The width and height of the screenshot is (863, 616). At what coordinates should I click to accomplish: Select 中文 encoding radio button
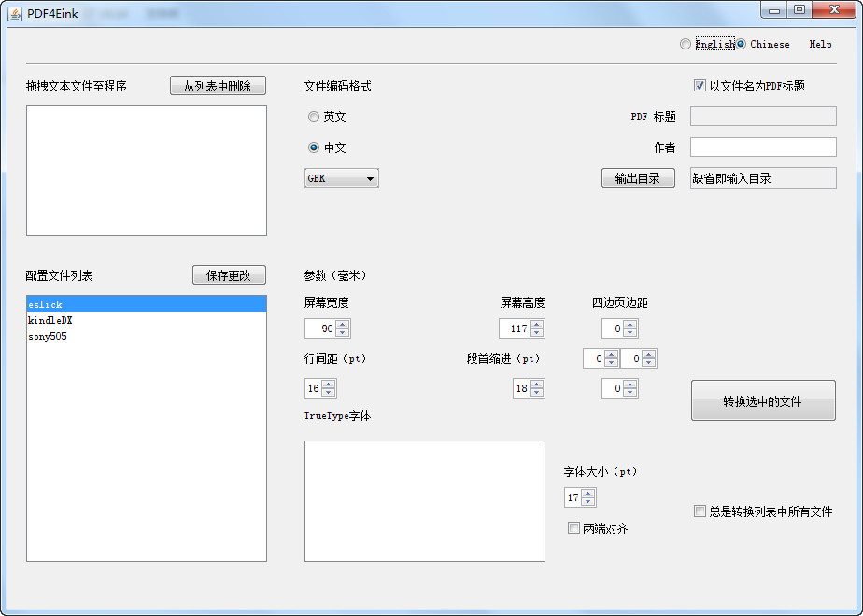(314, 147)
